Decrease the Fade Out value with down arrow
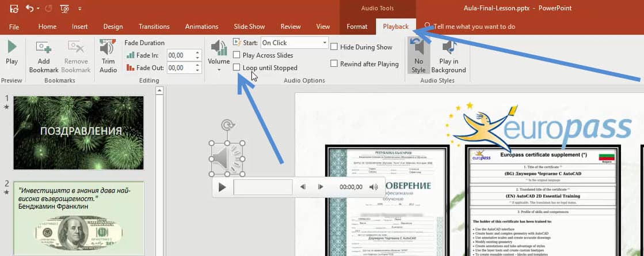Screen dimensions: 644x256 tap(197, 70)
